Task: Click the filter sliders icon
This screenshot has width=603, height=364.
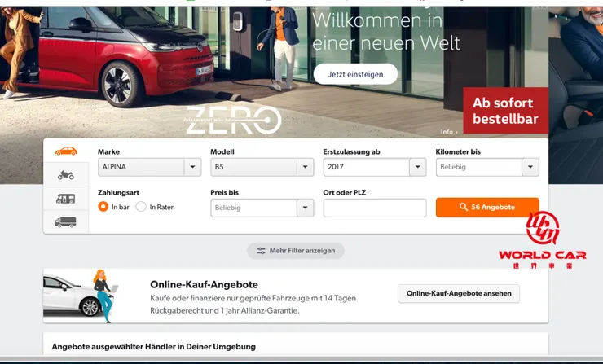Action: pos(261,251)
